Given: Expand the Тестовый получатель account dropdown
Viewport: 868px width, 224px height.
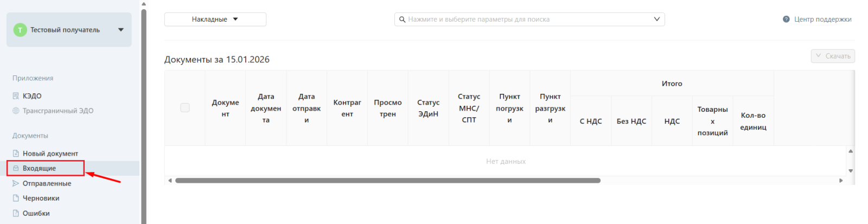Looking at the screenshot, I should [x=120, y=30].
